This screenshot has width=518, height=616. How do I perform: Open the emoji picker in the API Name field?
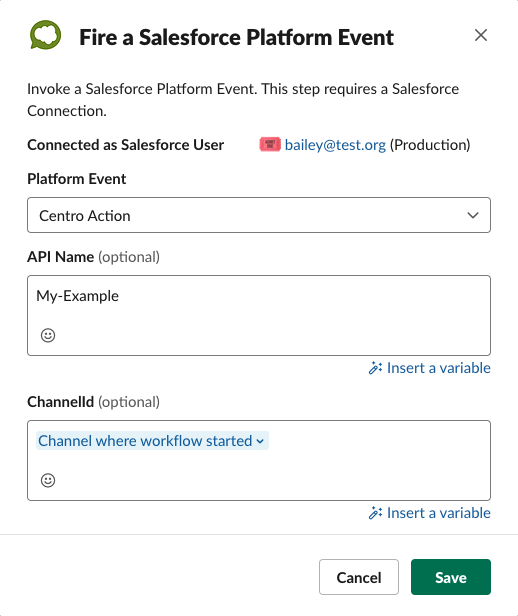pos(48,335)
